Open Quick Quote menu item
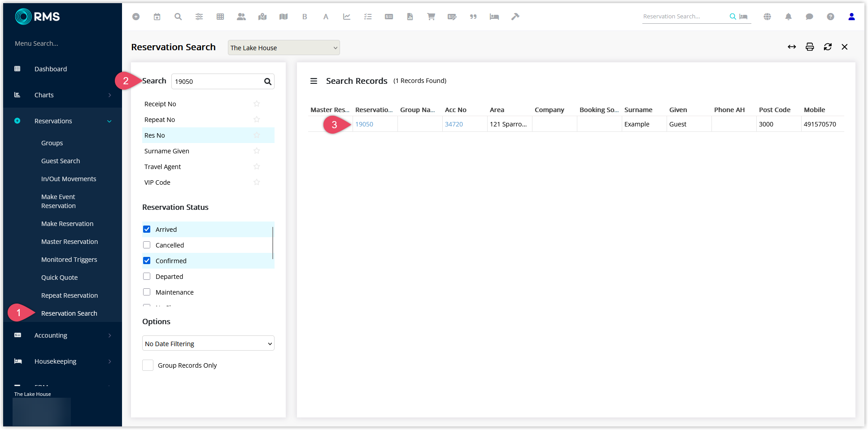 tap(60, 278)
